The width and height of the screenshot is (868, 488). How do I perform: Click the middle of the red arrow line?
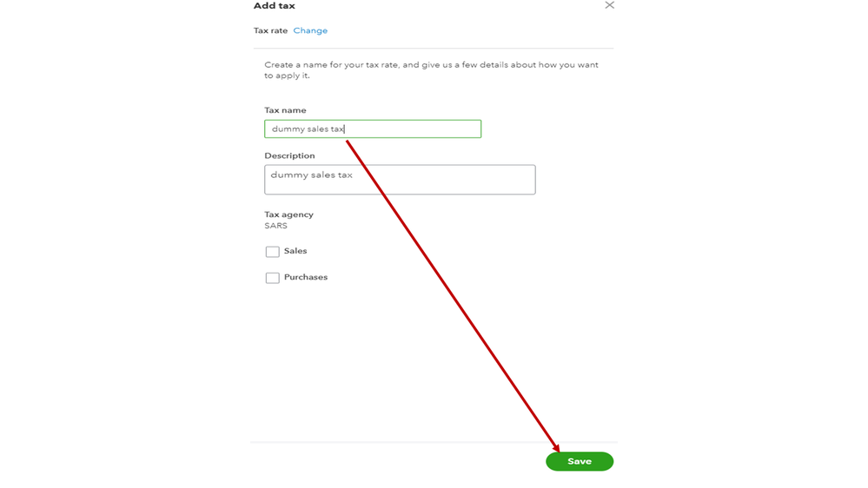pos(453,296)
